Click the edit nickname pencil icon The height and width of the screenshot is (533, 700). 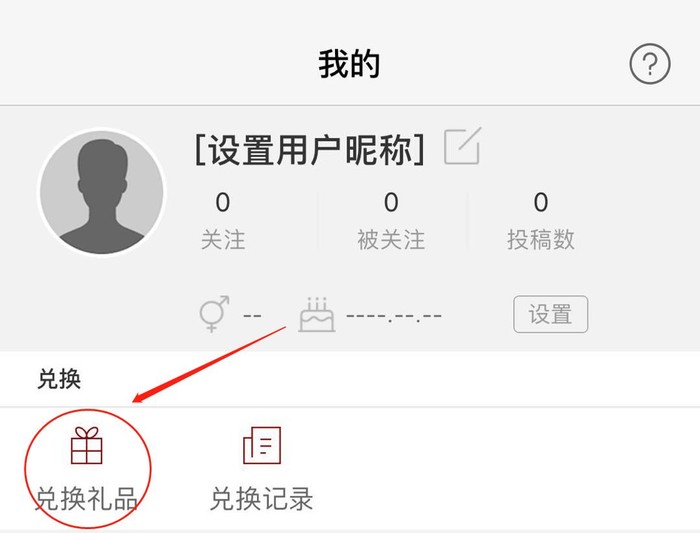[463, 146]
